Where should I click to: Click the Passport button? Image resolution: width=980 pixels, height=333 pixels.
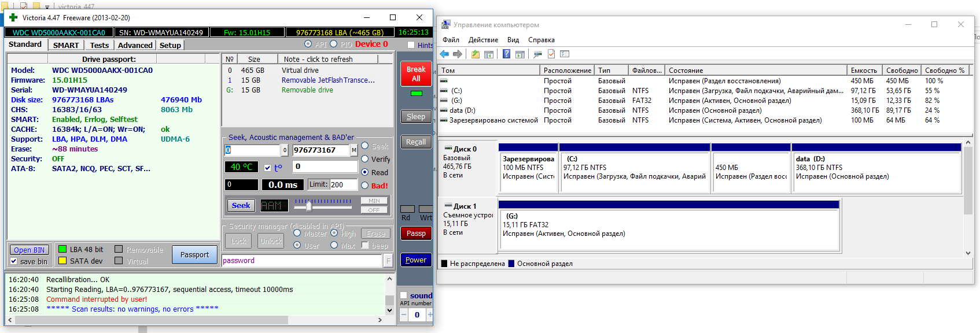tap(194, 255)
